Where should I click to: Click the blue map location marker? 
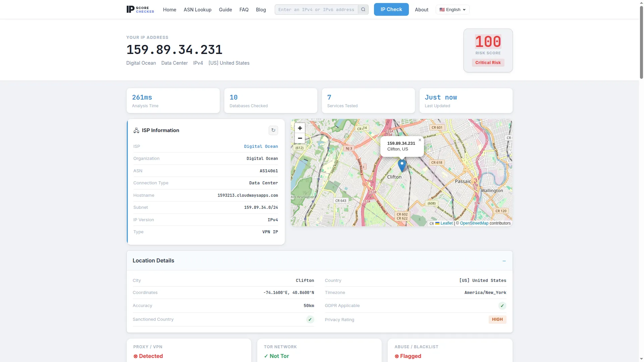(x=402, y=165)
